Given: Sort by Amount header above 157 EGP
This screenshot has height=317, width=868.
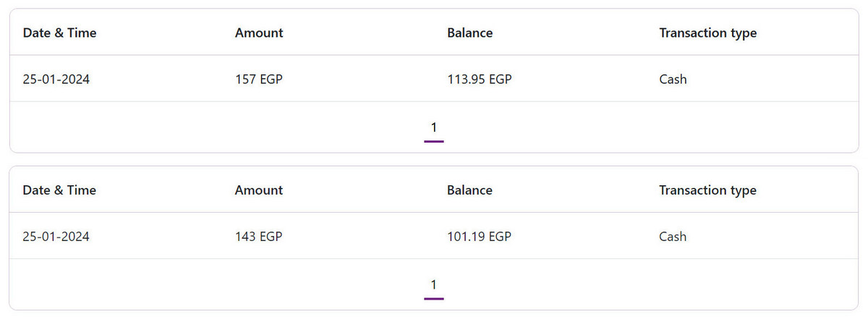Looking at the screenshot, I should 259,33.
